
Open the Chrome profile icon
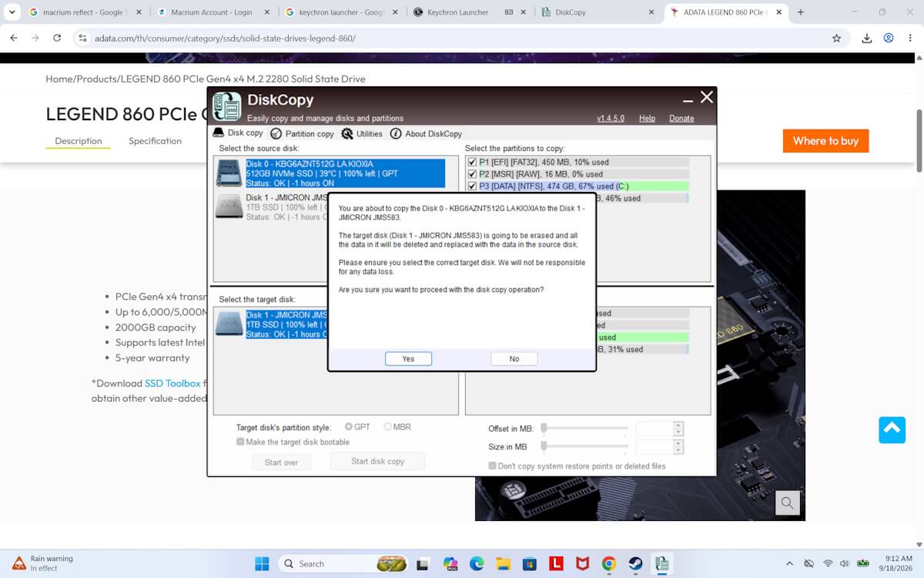pyautogui.click(x=889, y=38)
